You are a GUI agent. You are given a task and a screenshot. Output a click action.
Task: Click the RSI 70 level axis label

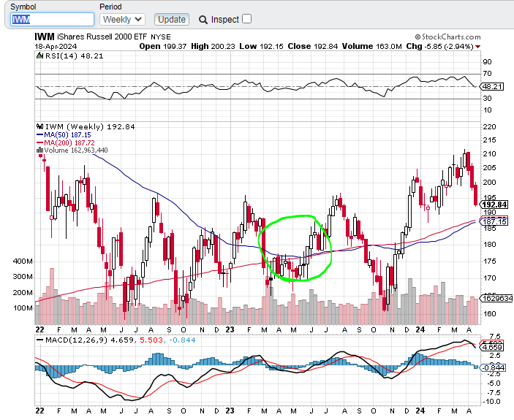click(488, 74)
